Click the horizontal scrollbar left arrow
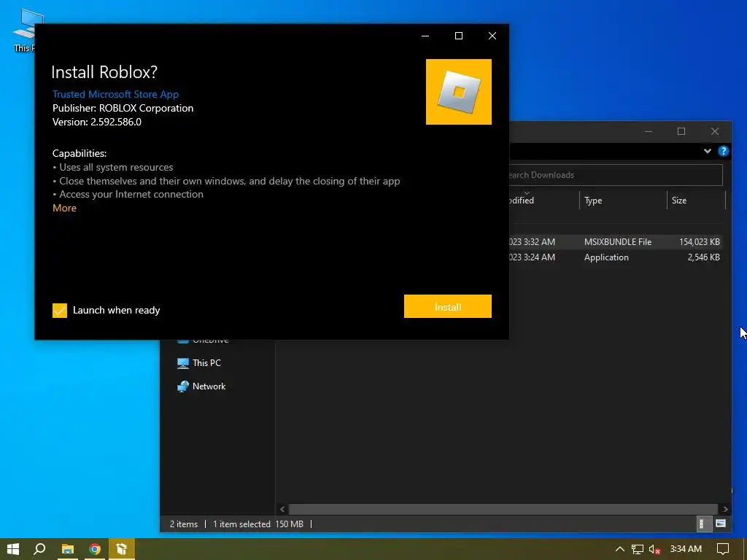This screenshot has height=560, width=747. tap(282, 509)
